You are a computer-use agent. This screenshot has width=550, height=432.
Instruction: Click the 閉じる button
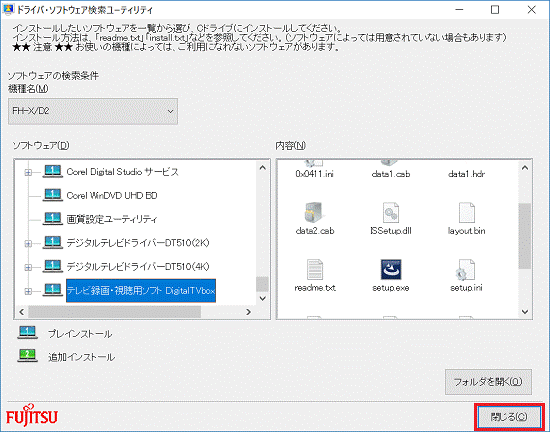pyautogui.click(x=509, y=417)
